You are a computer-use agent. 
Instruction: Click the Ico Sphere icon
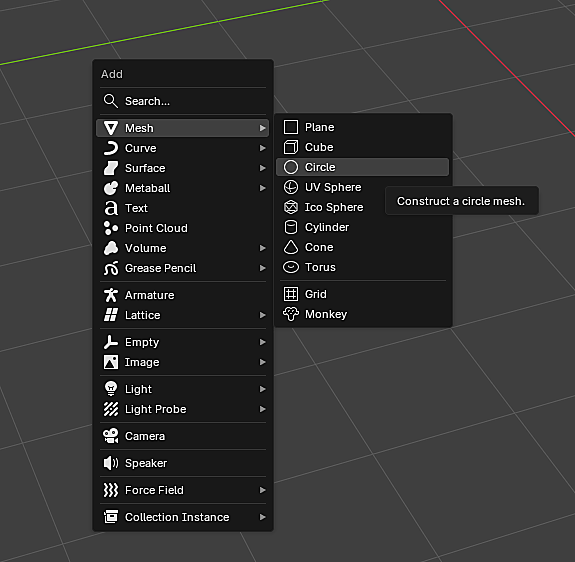coord(291,207)
